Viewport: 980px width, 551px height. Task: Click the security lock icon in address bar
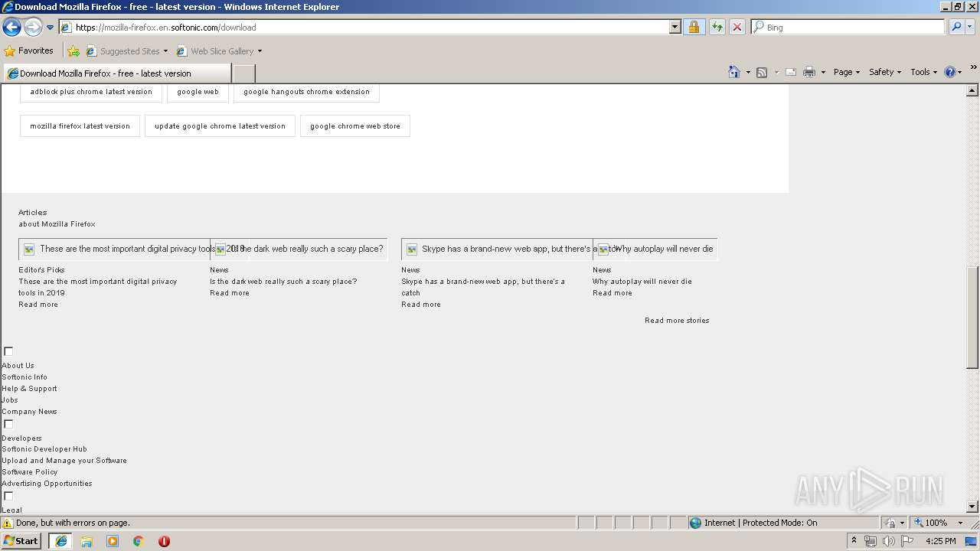[694, 27]
